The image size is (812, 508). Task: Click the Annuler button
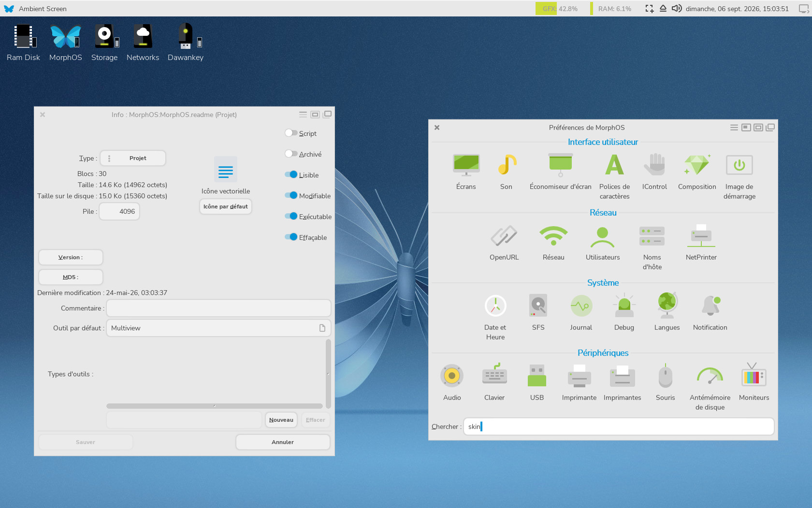click(x=283, y=442)
